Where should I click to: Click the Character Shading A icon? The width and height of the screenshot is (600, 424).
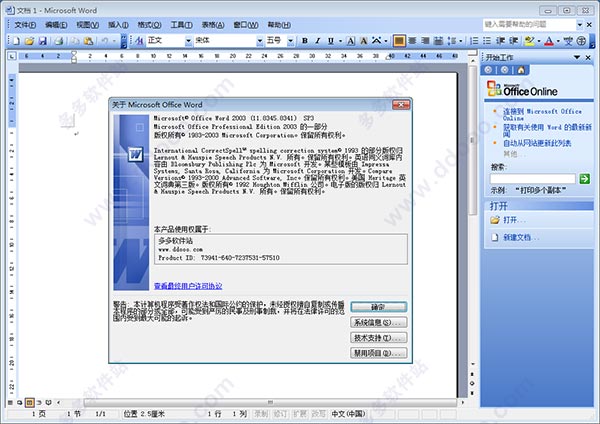pyautogui.click(x=364, y=41)
